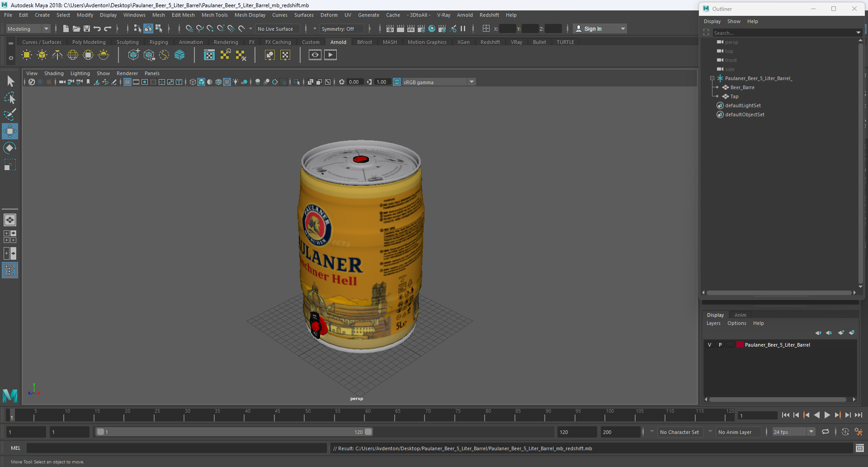Screen dimensions: 868x467
Task: Open animation preferences icon
Action: 859,432
